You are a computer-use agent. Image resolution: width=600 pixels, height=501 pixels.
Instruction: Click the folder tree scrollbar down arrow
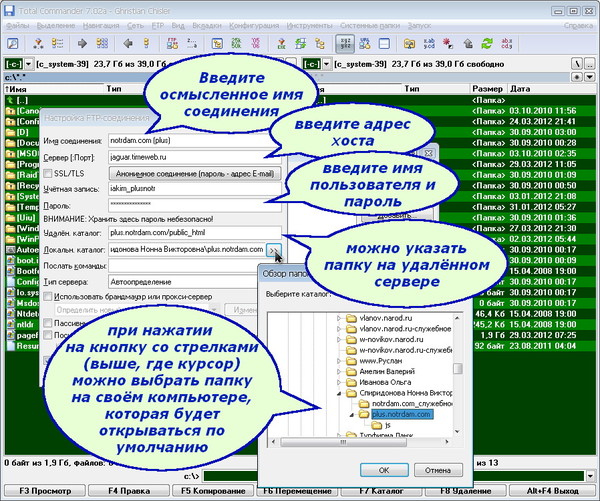pos(457,431)
